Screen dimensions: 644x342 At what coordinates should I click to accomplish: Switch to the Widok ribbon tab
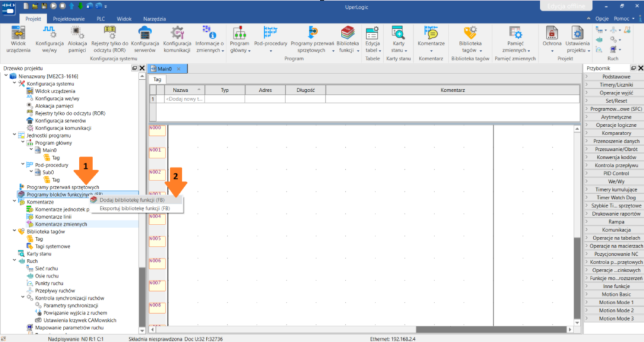coord(124,19)
